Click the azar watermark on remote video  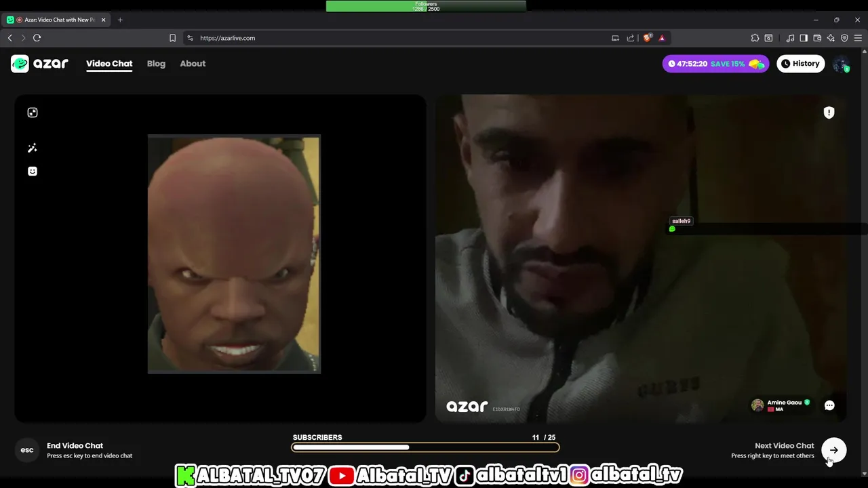(467, 407)
